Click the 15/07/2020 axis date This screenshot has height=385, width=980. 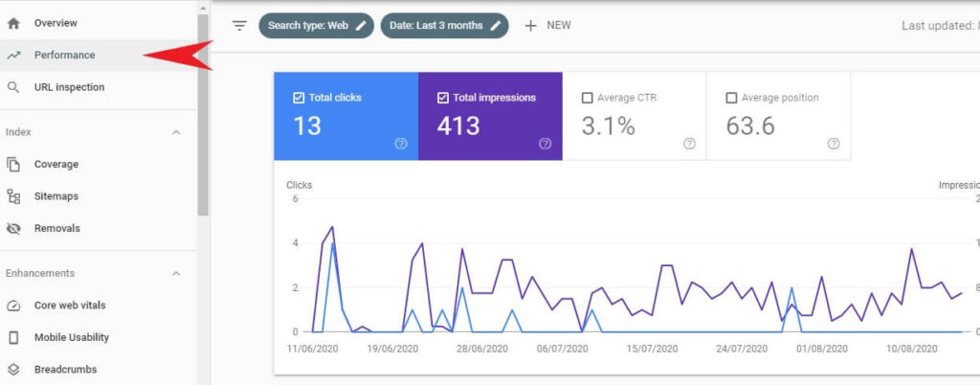[653, 349]
